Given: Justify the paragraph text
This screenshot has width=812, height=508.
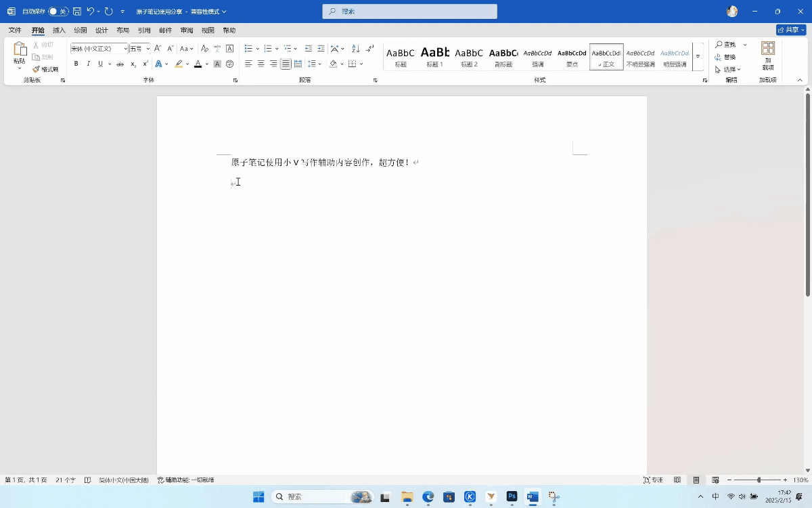Looking at the screenshot, I should pos(286,64).
